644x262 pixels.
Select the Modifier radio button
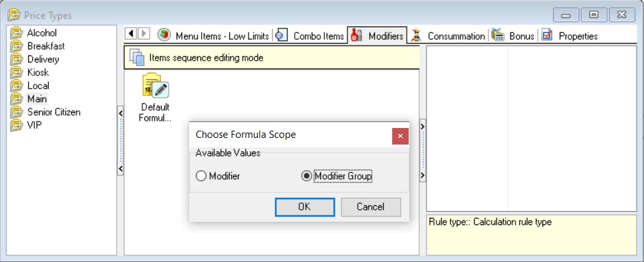point(201,176)
